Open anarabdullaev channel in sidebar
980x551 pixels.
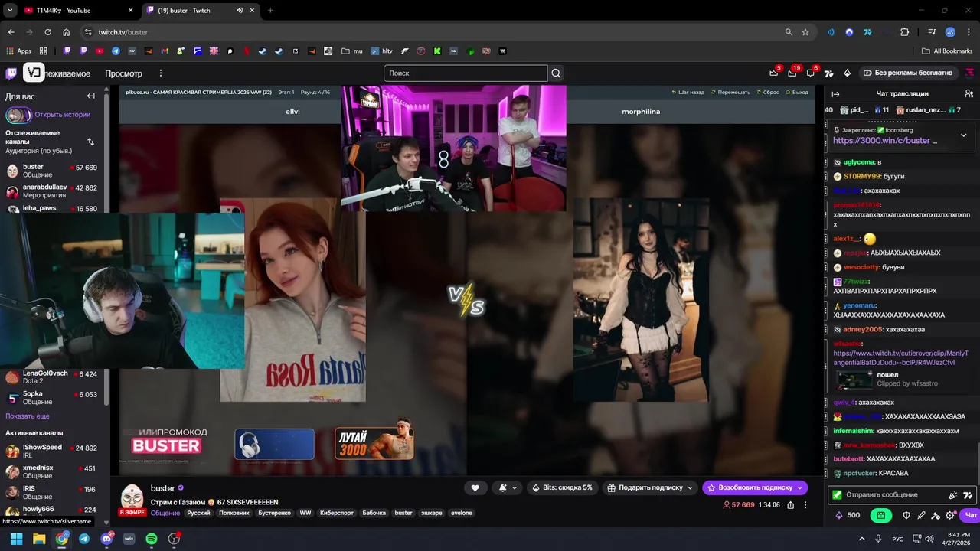pyautogui.click(x=52, y=191)
